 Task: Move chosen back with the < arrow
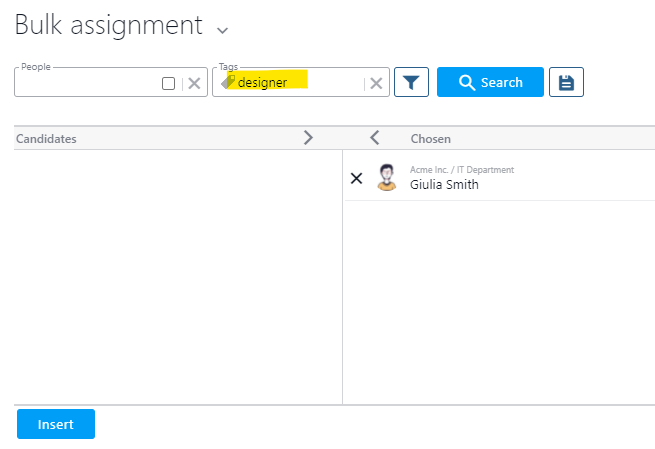[375, 138]
